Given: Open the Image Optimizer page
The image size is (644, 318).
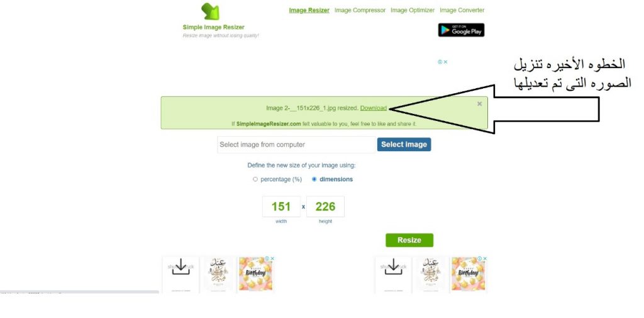Looking at the screenshot, I should point(413,10).
